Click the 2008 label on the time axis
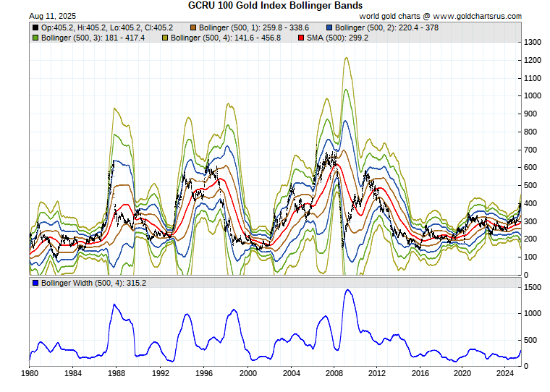Viewport: 550px width, 392px height. coord(334,373)
